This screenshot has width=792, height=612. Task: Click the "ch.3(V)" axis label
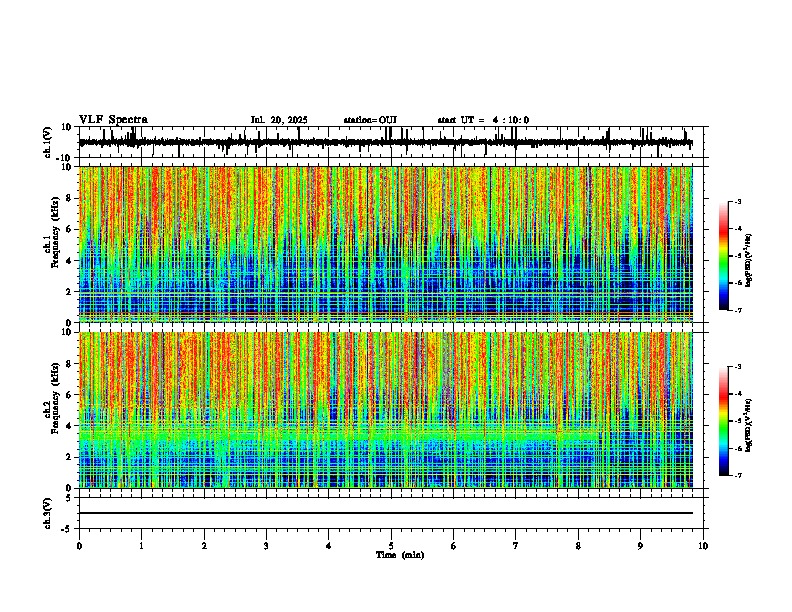(x=48, y=514)
